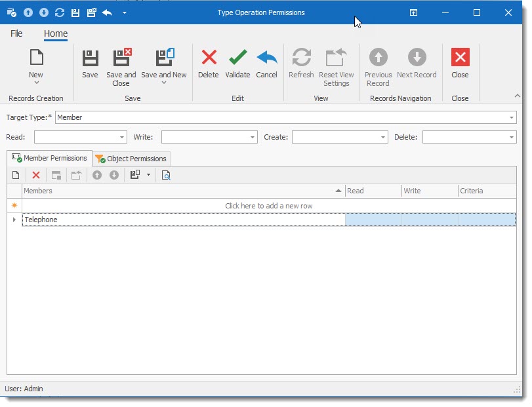The image size is (532, 407).
Task: Click the Save icon in the ribbon
Action: 90,58
